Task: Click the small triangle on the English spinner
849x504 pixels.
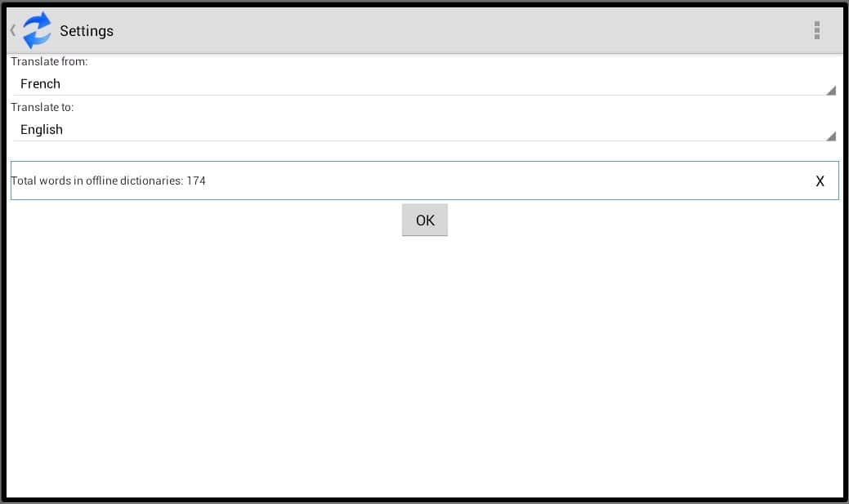Action: 830,136
